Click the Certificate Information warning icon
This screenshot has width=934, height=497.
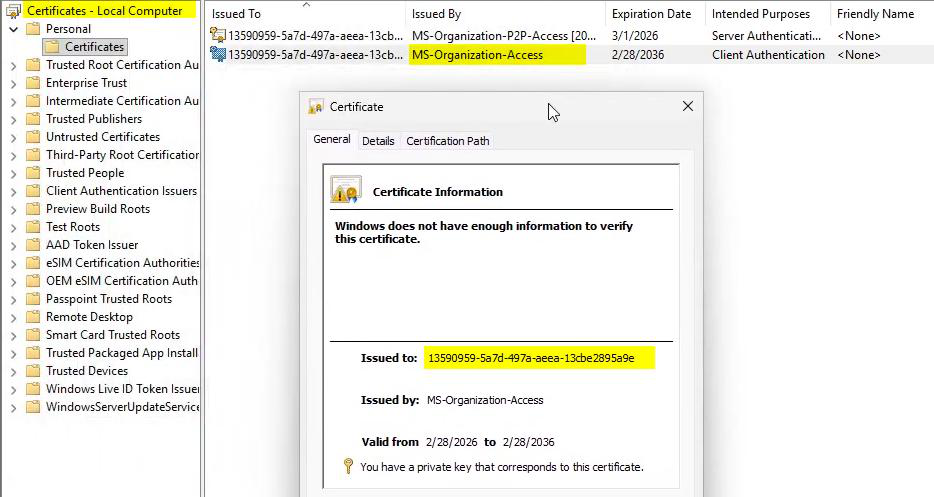click(345, 190)
